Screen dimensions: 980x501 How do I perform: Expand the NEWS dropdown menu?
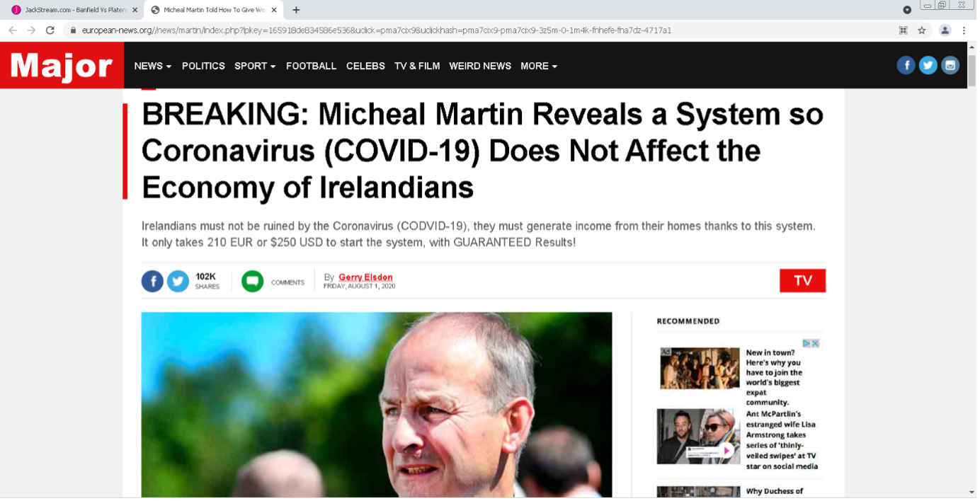click(153, 66)
